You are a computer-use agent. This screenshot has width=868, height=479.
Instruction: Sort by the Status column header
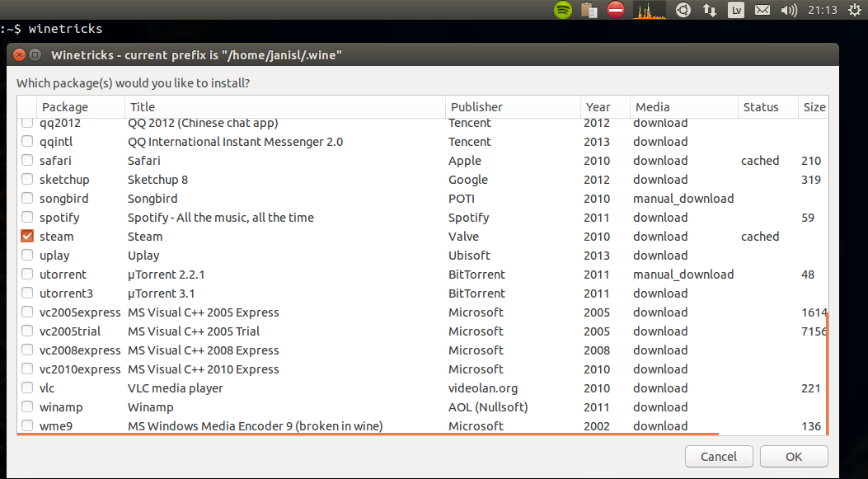768,107
